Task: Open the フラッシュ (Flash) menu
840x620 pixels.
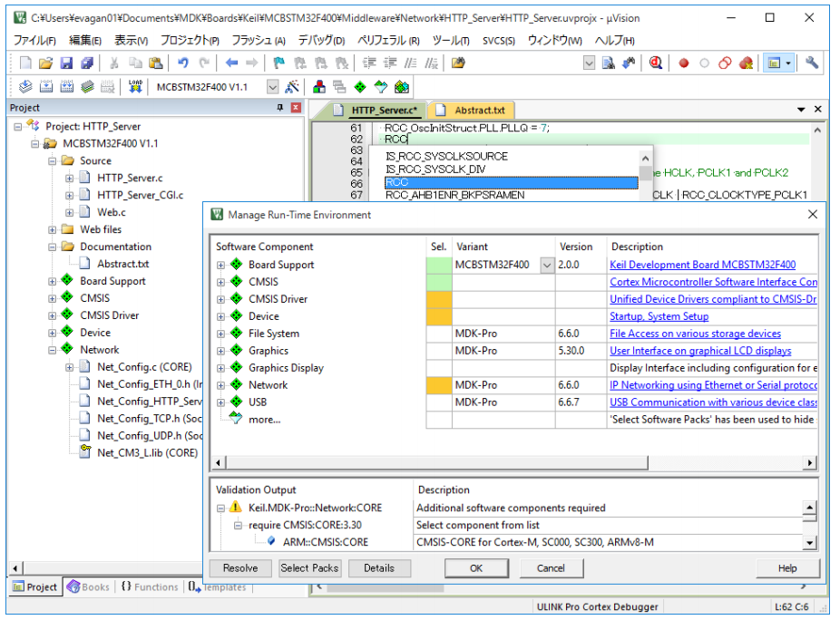Action: coord(258,41)
